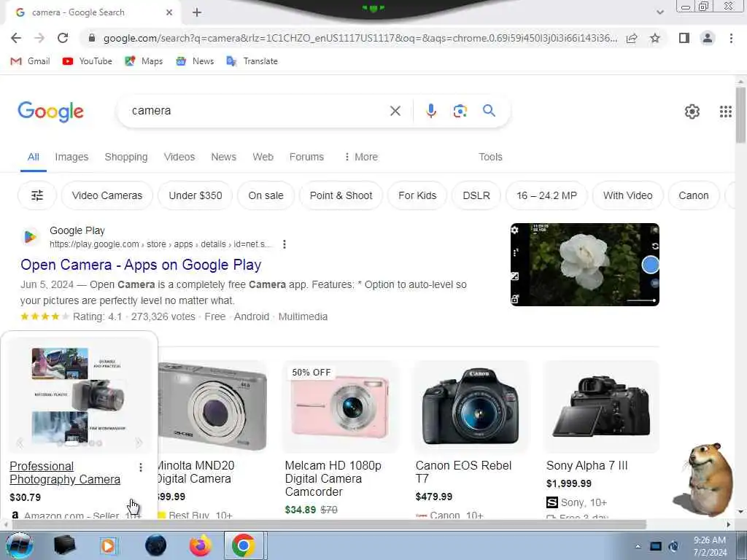Screen dimensions: 747x560
Task: Open the YouTube bookmark
Action: (88, 61)
